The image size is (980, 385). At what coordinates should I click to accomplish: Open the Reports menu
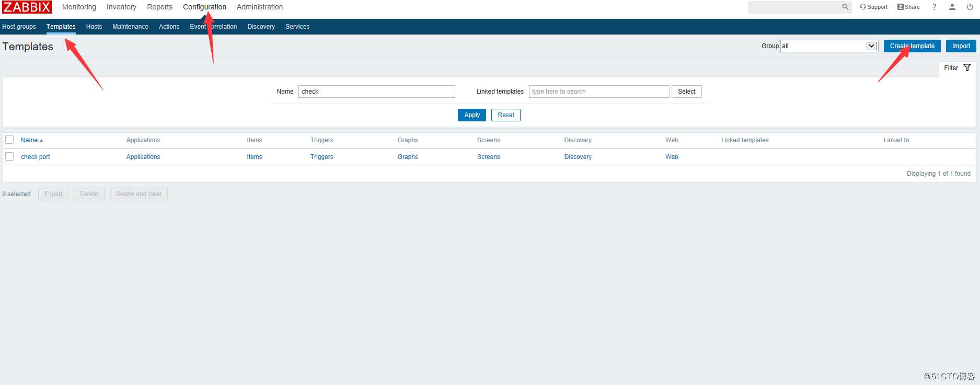pos(159,7)
